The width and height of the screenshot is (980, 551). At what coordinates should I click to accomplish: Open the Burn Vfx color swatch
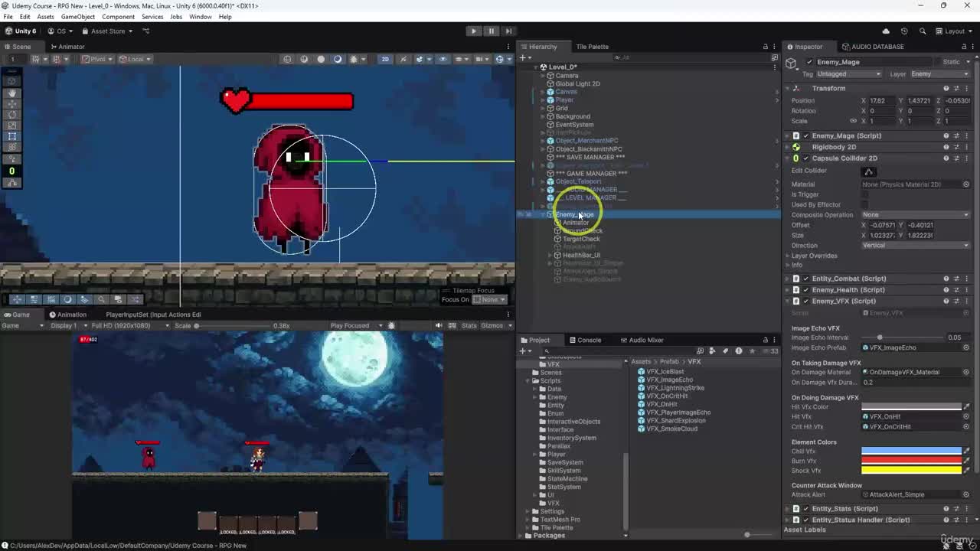coord(911,461)
